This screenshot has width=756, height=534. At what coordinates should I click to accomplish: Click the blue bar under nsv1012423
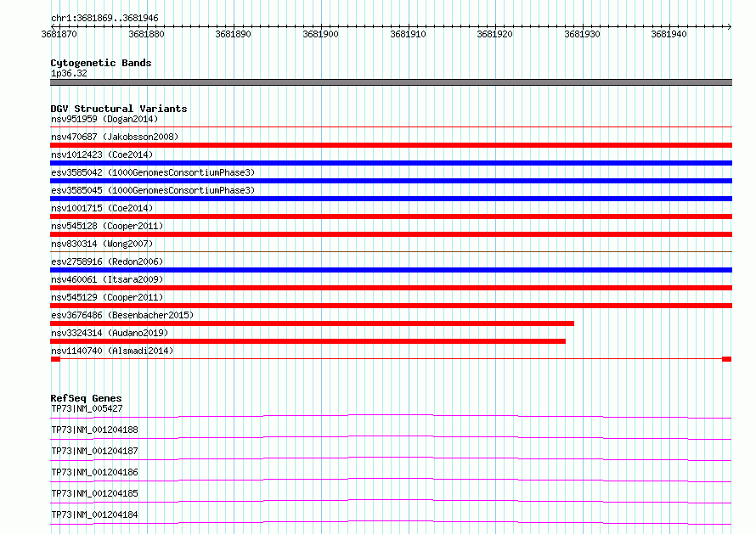[391, 163]
